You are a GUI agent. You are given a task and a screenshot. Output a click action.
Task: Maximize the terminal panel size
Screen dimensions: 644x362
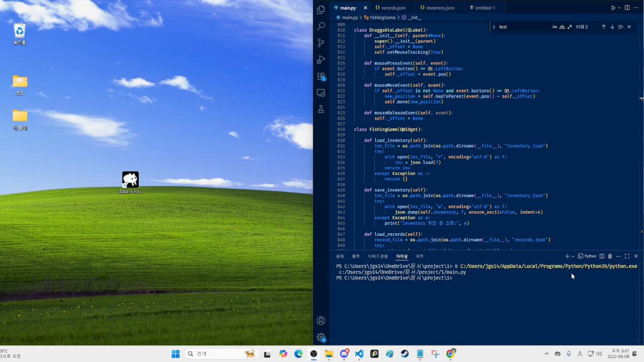click(x=627, y=256)
